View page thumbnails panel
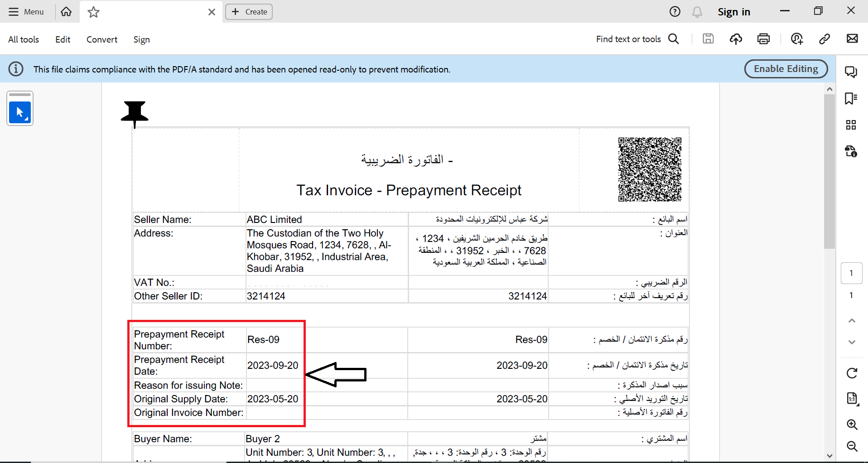 click(851, 125)
